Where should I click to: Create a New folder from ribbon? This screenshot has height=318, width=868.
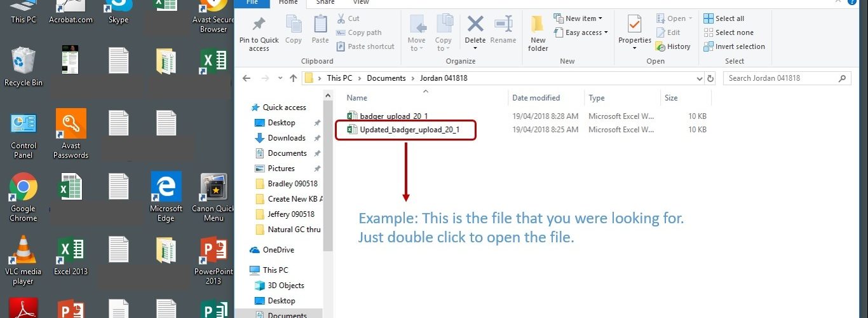pos(538,32)
